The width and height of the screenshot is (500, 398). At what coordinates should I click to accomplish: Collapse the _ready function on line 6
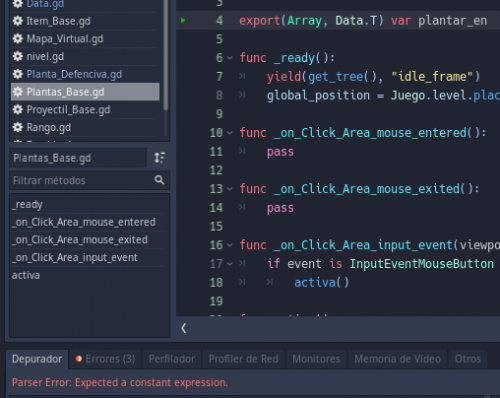coord(230,58)
